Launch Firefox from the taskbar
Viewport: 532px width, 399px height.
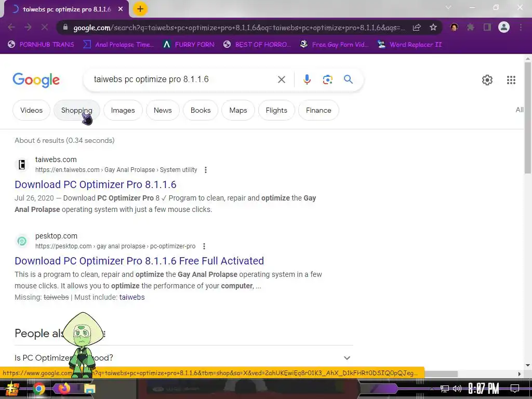(x=64, y=388)
